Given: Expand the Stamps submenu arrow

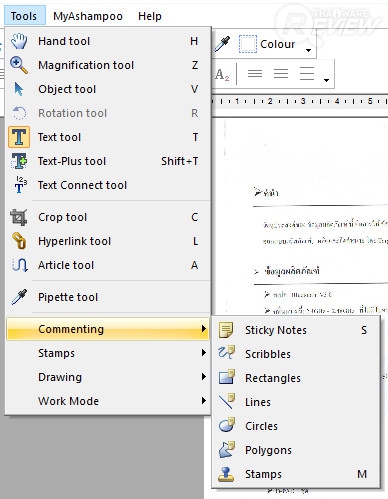Looking at the screenshot, I should point(204,353).
